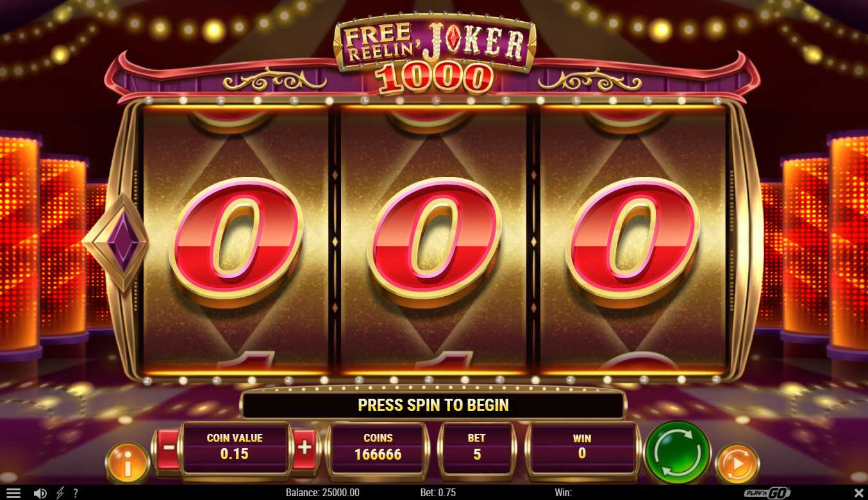Increase coin value with the plus button
The width and height of the screenshot is (868, 500).
pos(305,447)
